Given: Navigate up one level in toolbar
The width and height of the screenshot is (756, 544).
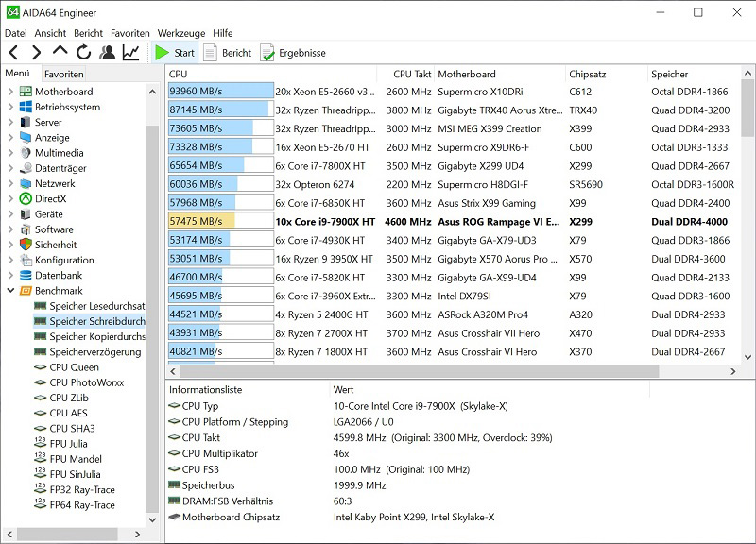Looking at the screenshot, I should (x=60, y=51).
